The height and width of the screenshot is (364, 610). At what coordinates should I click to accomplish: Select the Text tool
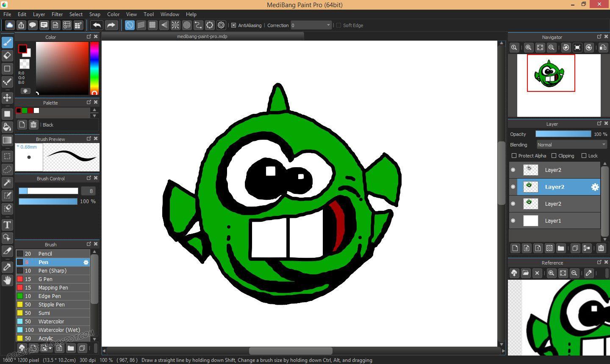(7, 225)
